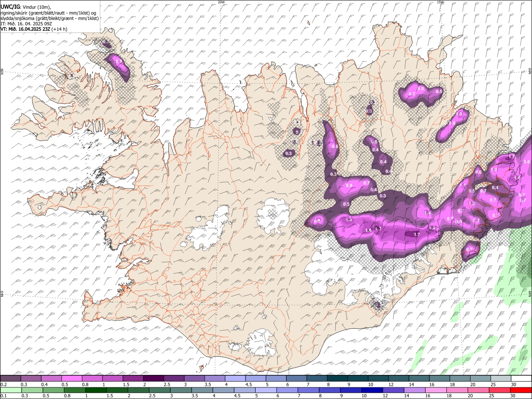Click the 'slydda/snjókoma' description line
This screenshot has width=532, height=399.
pyautogui.click(x=49, y=18)
